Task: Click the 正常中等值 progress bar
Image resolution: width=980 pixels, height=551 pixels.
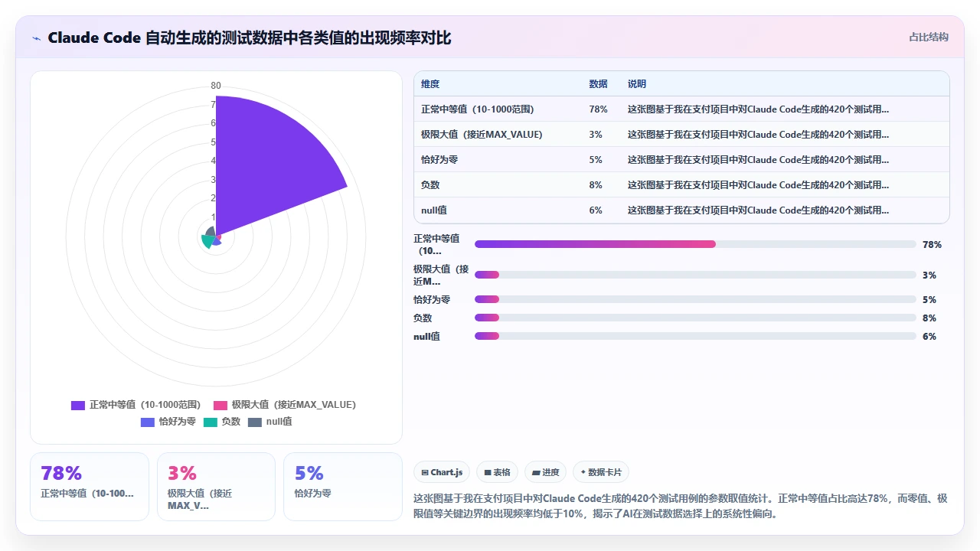Action: (695, 244)
